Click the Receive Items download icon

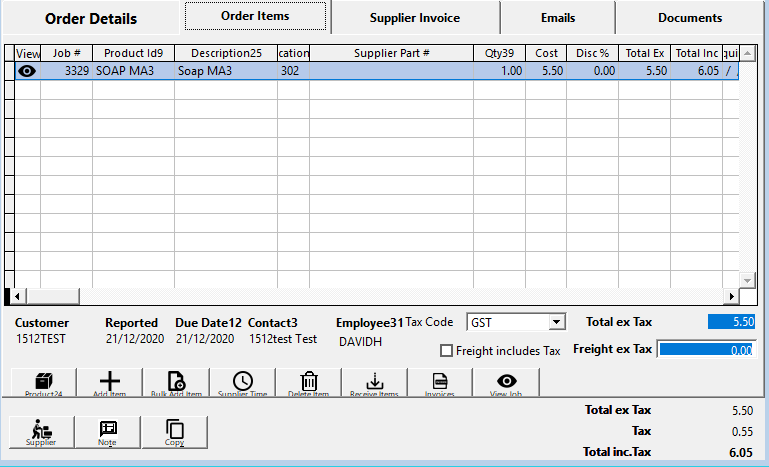pyautogui.click(x=375, y=383)
